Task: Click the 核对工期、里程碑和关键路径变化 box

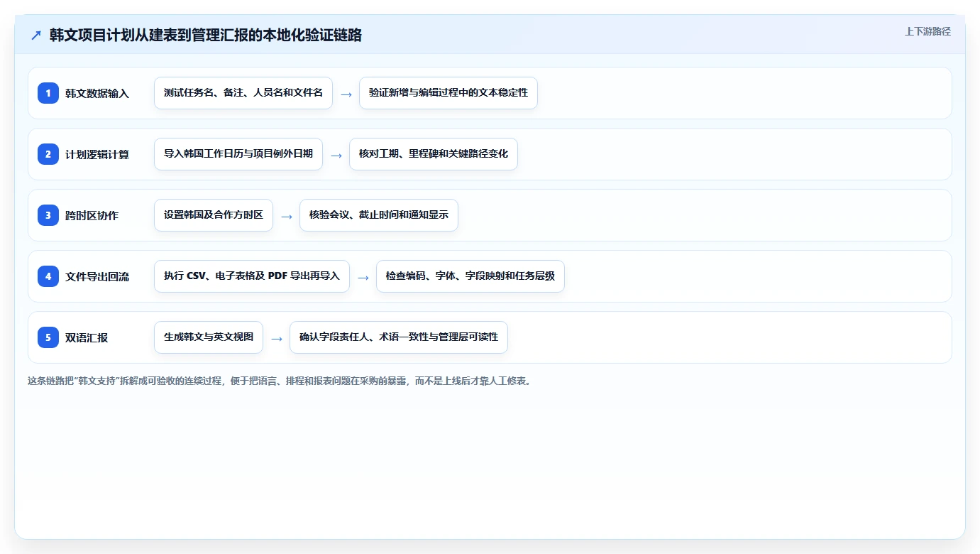Action: pos(434,154)
